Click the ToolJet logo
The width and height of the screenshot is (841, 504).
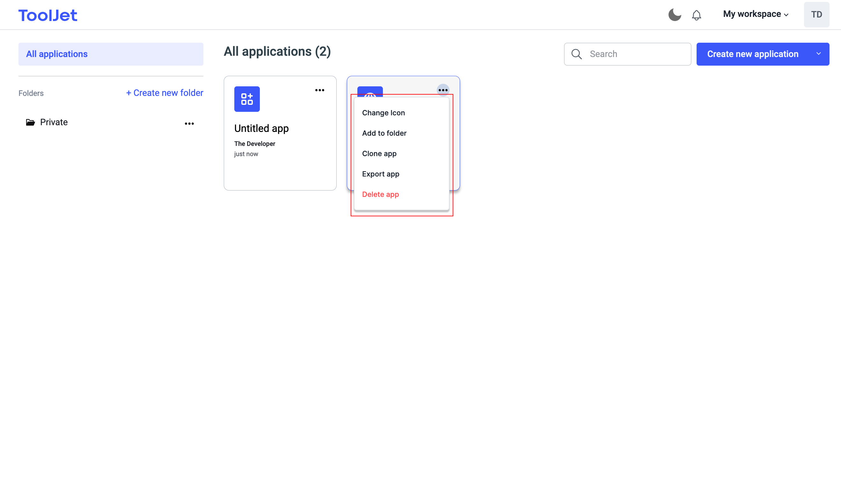(x=48, y=15)
